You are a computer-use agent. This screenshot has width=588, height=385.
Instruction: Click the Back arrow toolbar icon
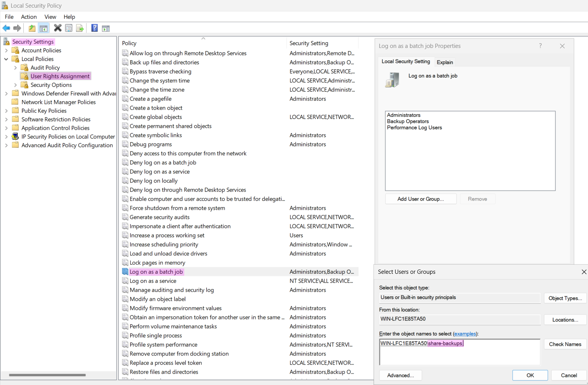point(6,28)
